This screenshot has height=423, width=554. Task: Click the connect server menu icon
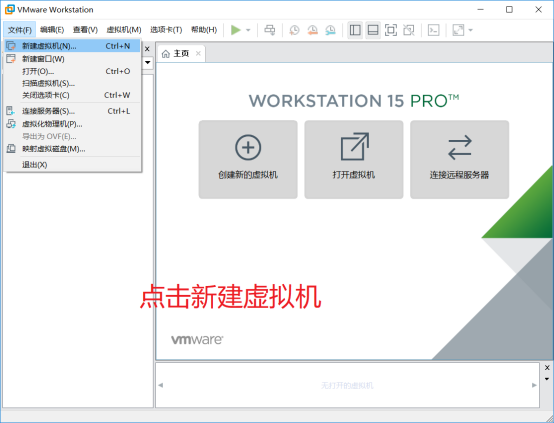[x=11, y=111]
